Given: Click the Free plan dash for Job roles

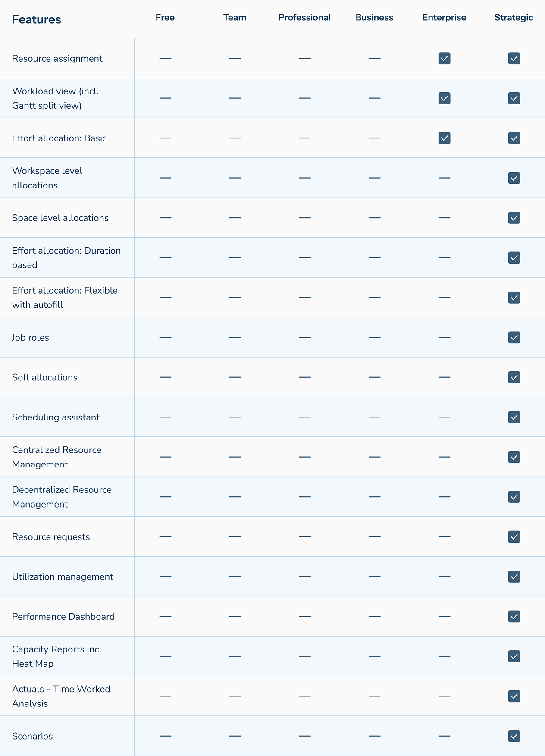Looking at the screenshot, I should point(165,337).
